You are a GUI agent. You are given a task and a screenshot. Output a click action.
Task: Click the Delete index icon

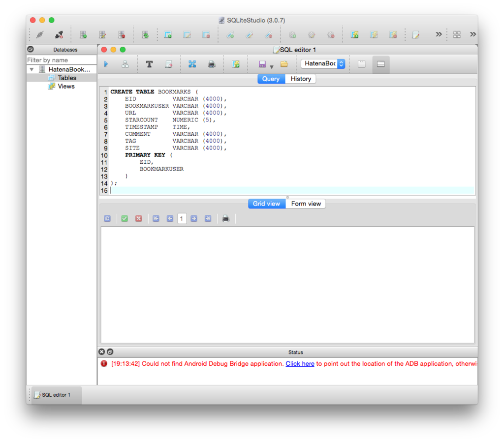pos(269,35)
